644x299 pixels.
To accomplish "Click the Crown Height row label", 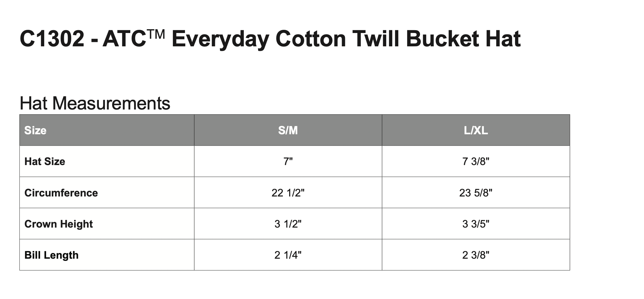I will pyautogui.click(x=58, y=224).
